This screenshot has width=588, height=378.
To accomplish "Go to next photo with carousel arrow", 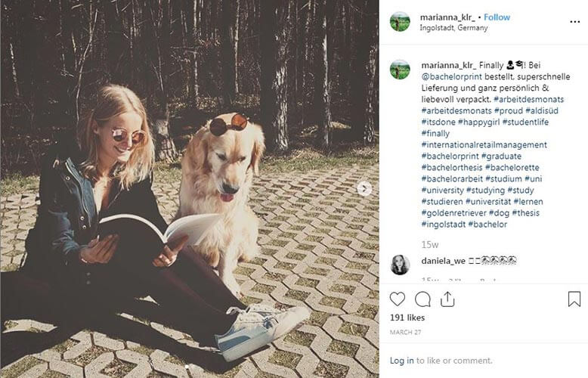I will (364, 189).
